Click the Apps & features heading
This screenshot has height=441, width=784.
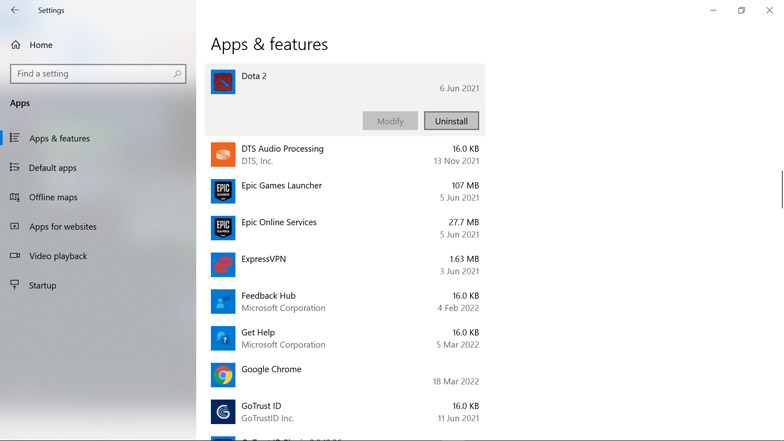269,44
